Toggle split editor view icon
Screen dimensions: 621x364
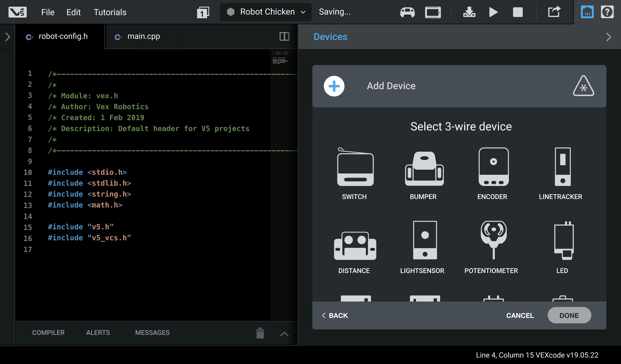284,36
